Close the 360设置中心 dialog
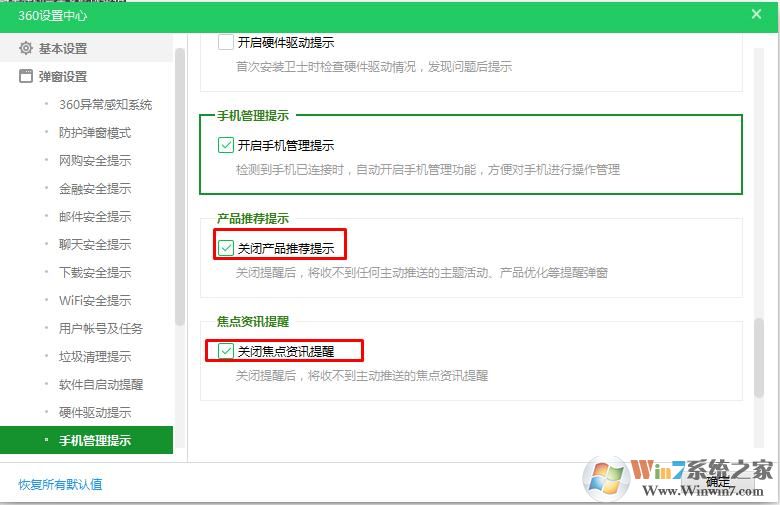The image size is (780, 505). tap(756, 14)
